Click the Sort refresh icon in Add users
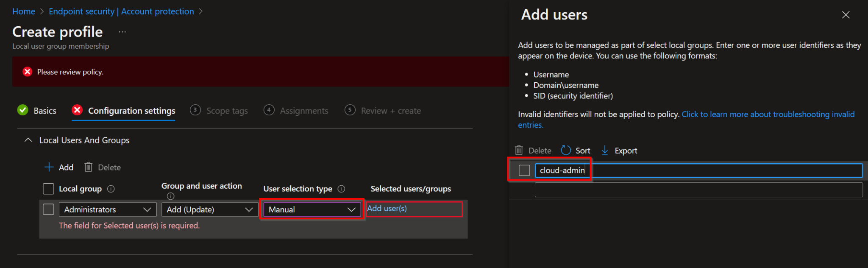This screenshot has width=868, height=268. coord(566,151)
